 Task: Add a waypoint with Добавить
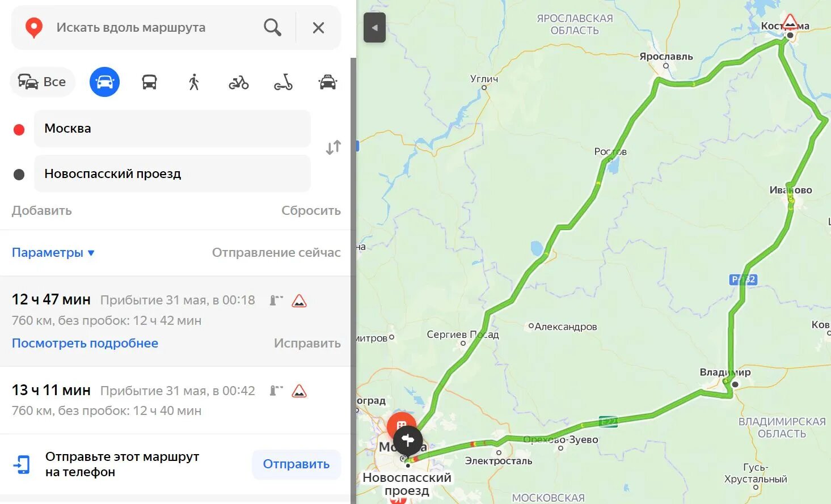(x=42, y=210)
